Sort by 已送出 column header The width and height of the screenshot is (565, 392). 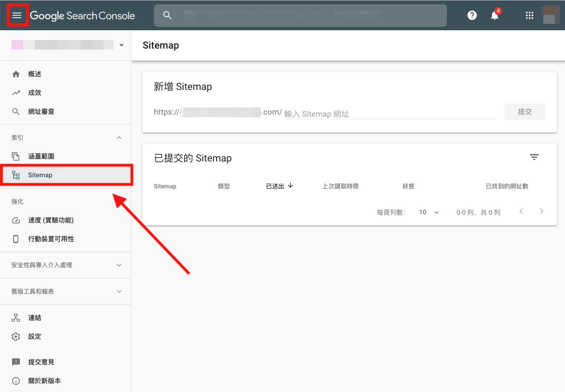click(275, 186)
